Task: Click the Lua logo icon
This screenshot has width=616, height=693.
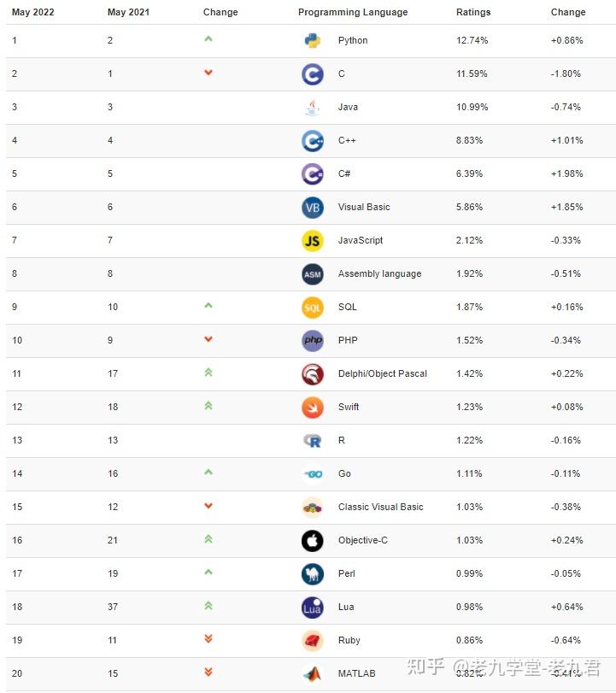Action: pyautogui.click(x=313, y=607)
